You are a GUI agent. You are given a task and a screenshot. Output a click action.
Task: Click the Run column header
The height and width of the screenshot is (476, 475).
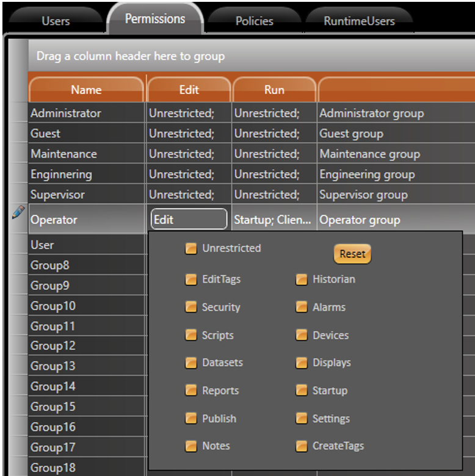pyautogui.click(x=274, y=90)
